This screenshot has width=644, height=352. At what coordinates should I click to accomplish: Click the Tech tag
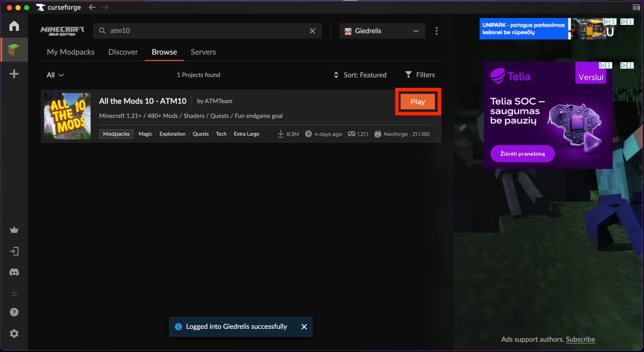tap(221, 134)
